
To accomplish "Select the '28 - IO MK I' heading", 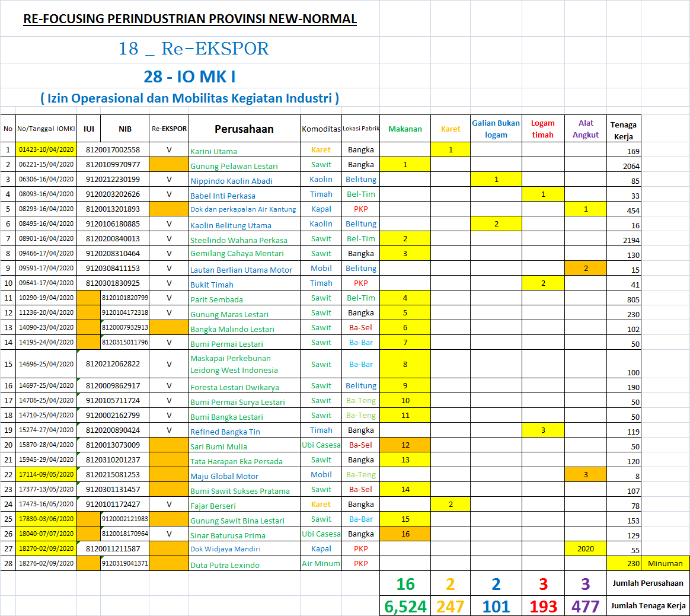I will pos(190,76).
